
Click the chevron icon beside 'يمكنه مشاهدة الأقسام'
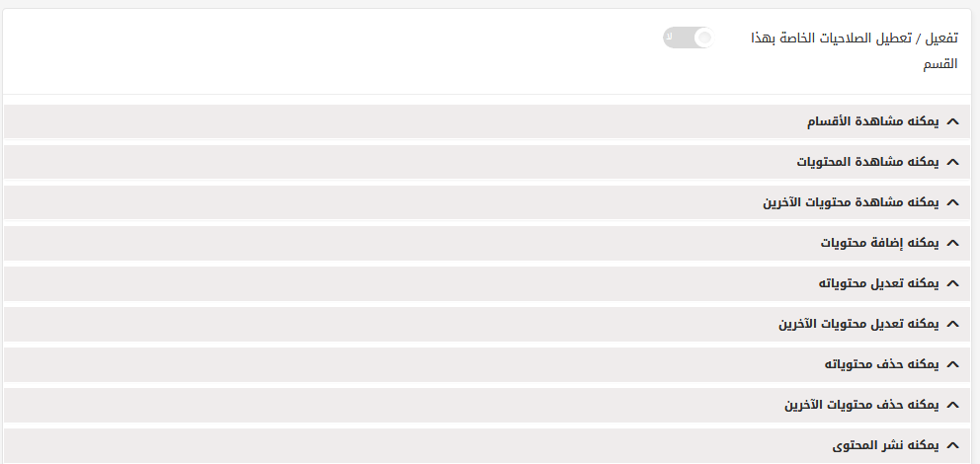(x=952, y=121)
